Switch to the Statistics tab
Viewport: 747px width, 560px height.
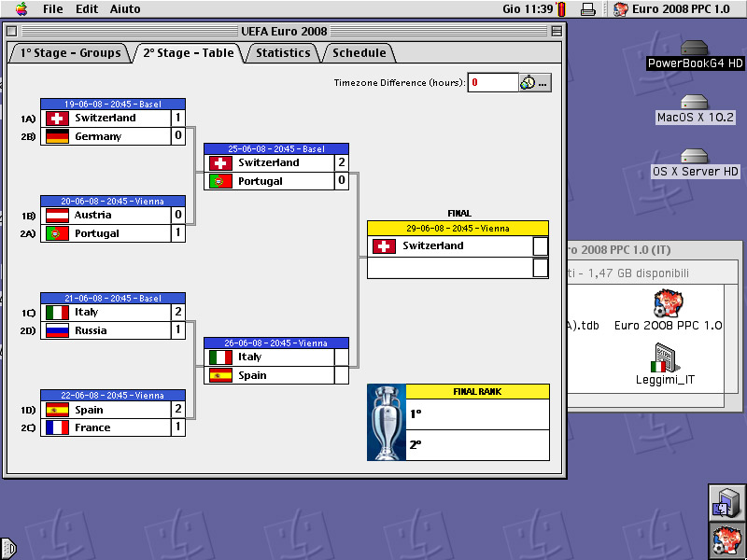283,53
